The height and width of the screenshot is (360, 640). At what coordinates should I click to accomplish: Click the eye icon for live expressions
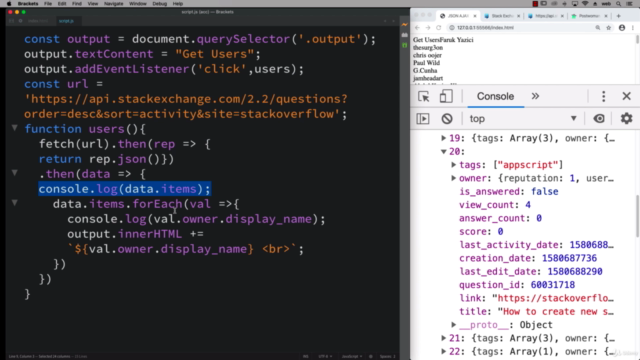coord(599,119)
